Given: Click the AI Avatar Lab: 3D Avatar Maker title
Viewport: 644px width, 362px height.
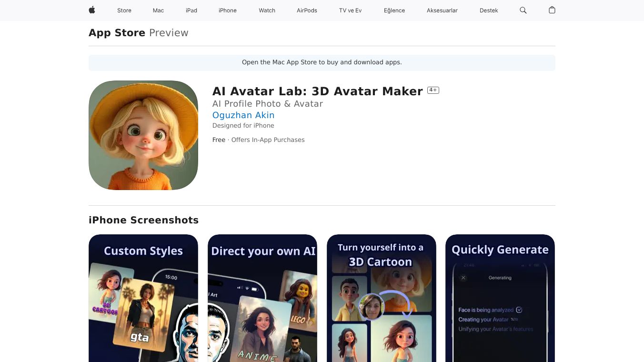Looking at the screenshot, I should [x=318, y=91].
